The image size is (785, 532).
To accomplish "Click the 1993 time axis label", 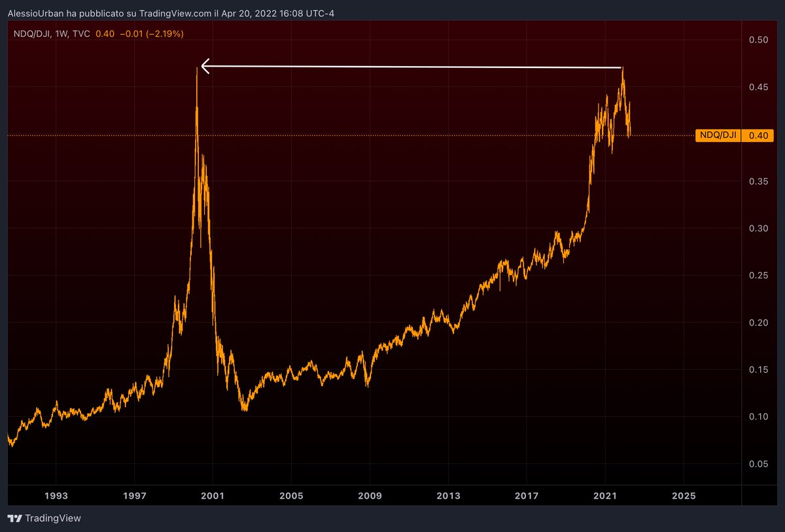I will click(x=56, y=496).
